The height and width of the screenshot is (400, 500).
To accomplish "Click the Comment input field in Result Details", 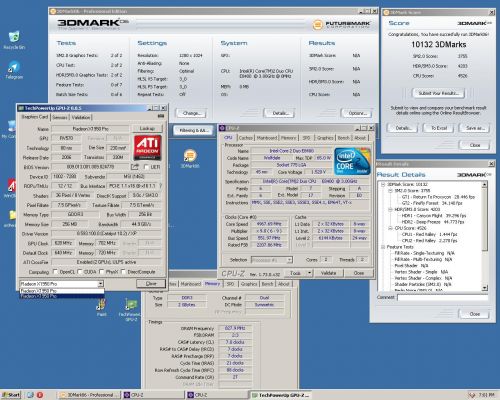I will point(443,297).
